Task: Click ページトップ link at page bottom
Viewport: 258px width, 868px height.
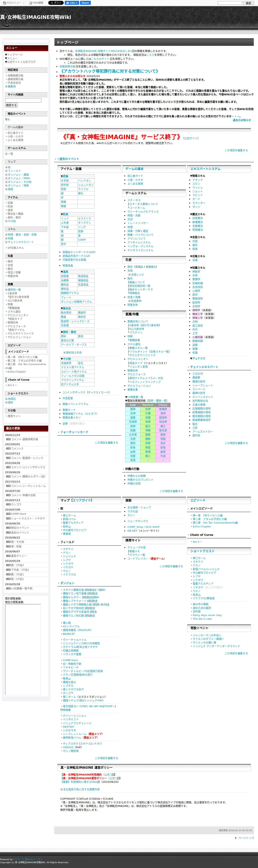Action: 246,838
